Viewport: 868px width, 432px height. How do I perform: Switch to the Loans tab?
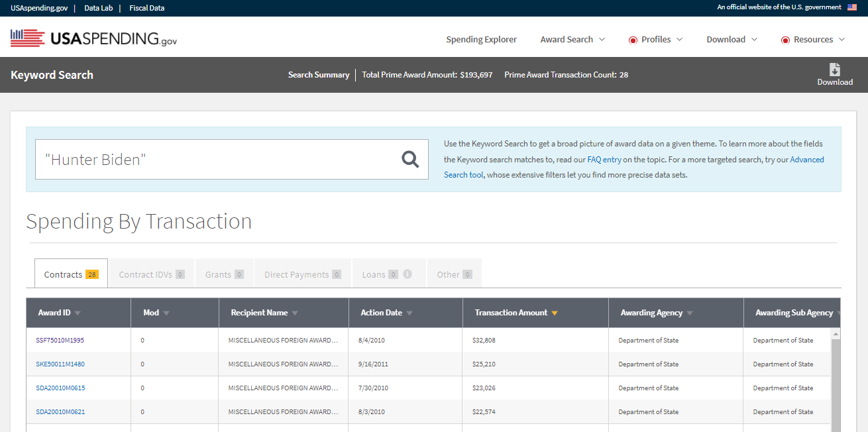click(390, 274)
